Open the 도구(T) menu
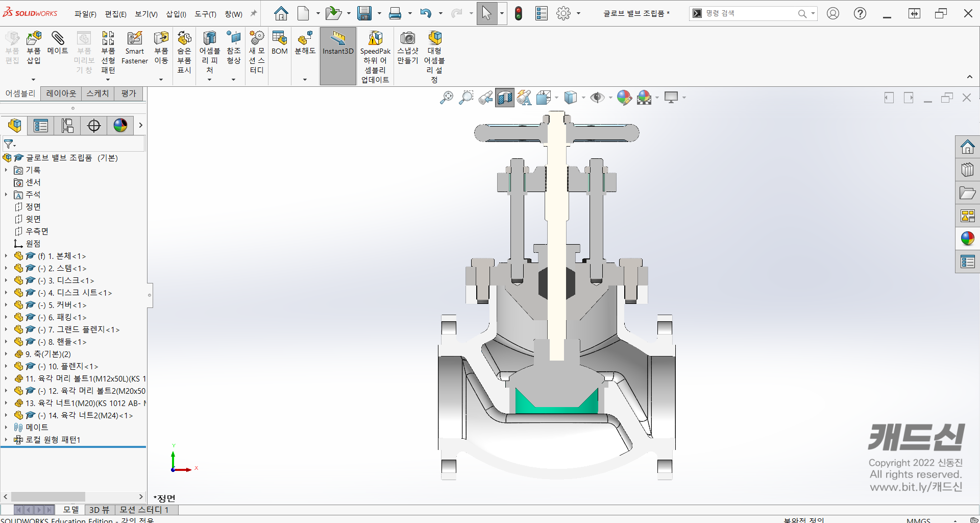Screen dimensions: 980x523 pyautogui.click(x=205, y=14)
